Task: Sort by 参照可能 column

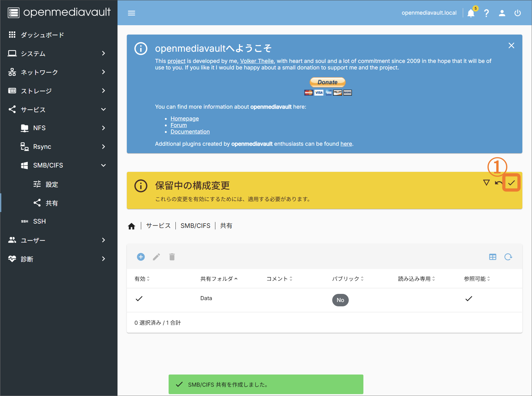Action: pos(477,279)
